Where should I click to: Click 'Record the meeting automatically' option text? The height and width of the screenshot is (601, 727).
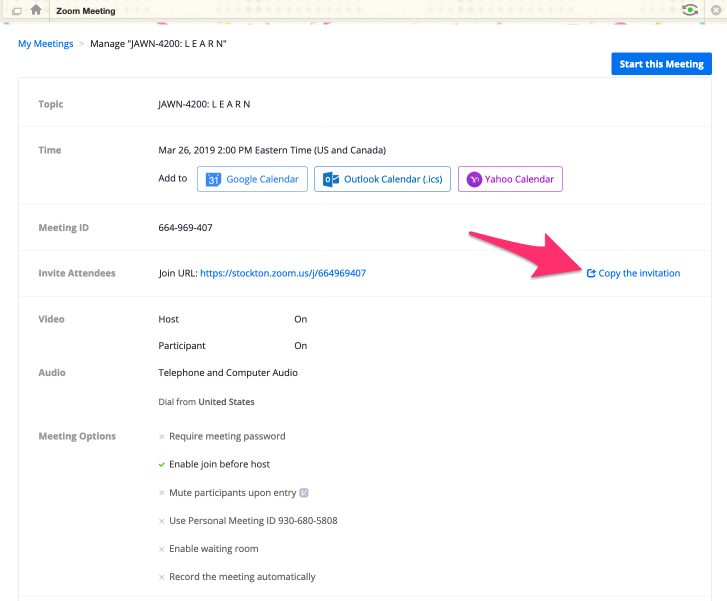(242, 577)
